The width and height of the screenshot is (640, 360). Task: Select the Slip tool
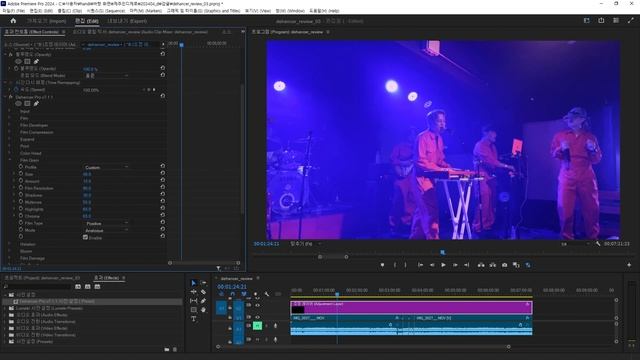pos(193,301)
